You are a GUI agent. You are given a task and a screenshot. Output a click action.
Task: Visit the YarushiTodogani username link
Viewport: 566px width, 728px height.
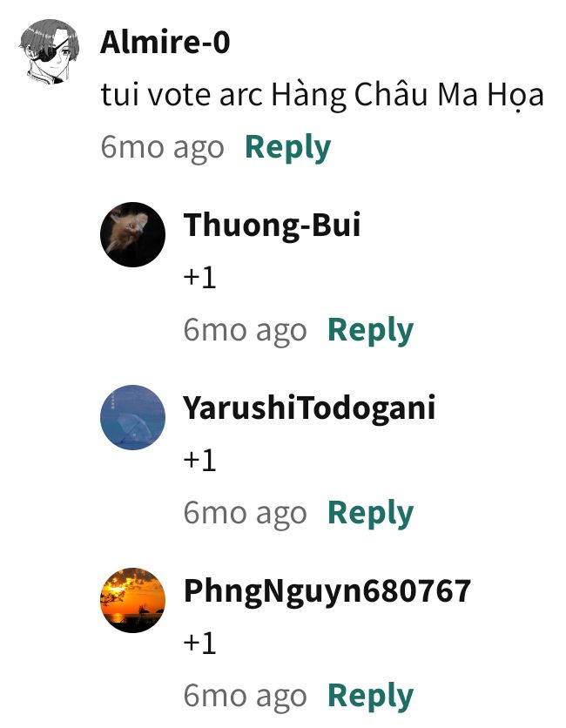(309, 408)
